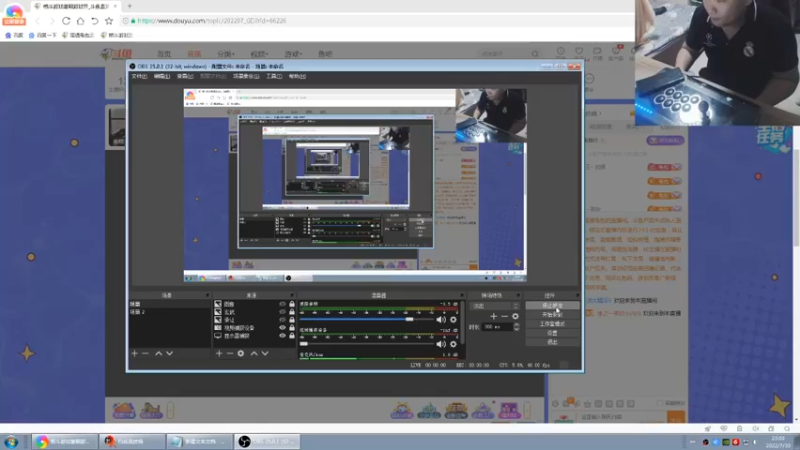The image size is (800, 450).
Task: Toggle the lock on 显示器捕获 source
Action: [292, 336]
